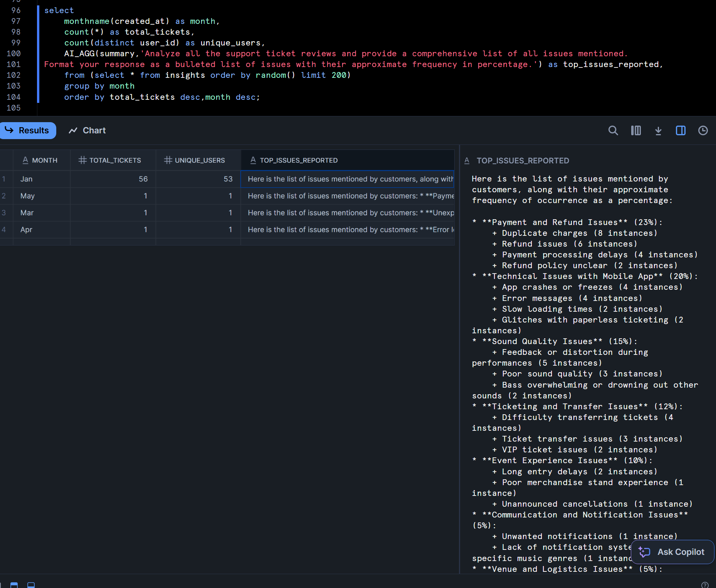
Task: Place cursor on 'select' keyword line 96
Action: (59, 10)
